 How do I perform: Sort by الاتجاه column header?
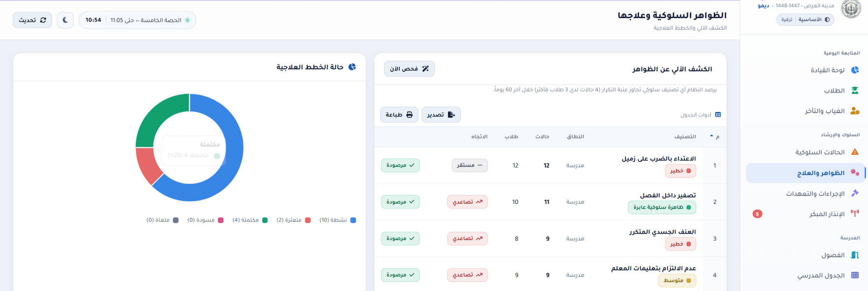479,137
